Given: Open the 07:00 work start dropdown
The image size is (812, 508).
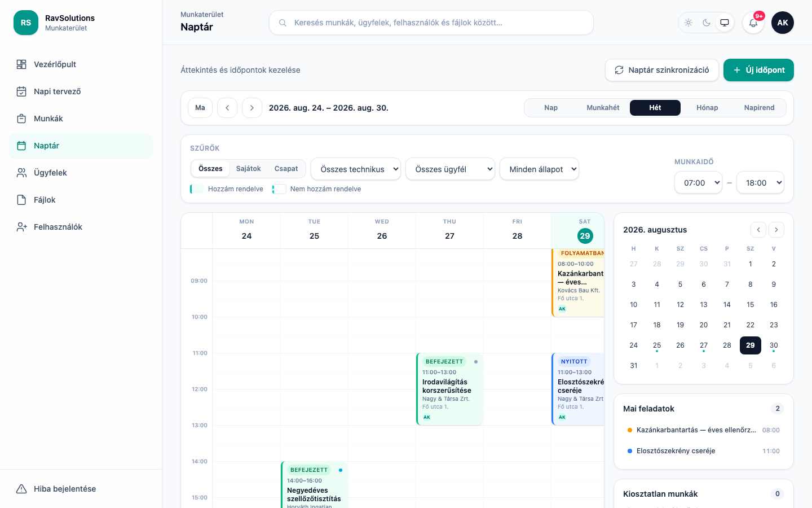Looking at the screenshot, I should tap(698, 182).
